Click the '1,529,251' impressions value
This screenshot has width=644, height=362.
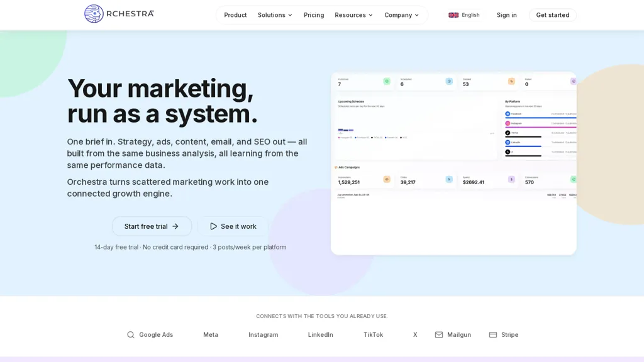click(x=348, y=182)
